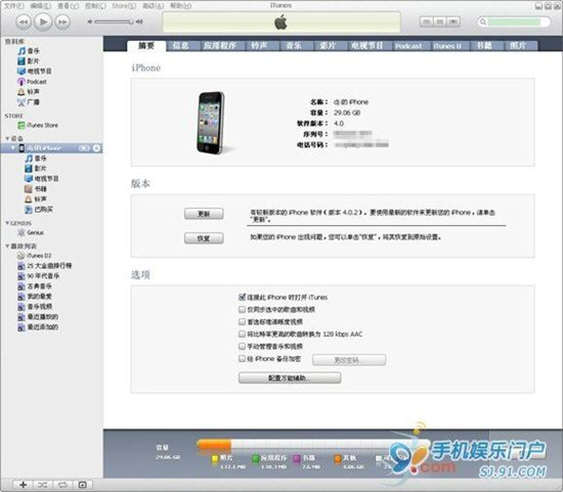Enable convert to 128 kbps AAC
563x492 pixels.
point(242,334)
